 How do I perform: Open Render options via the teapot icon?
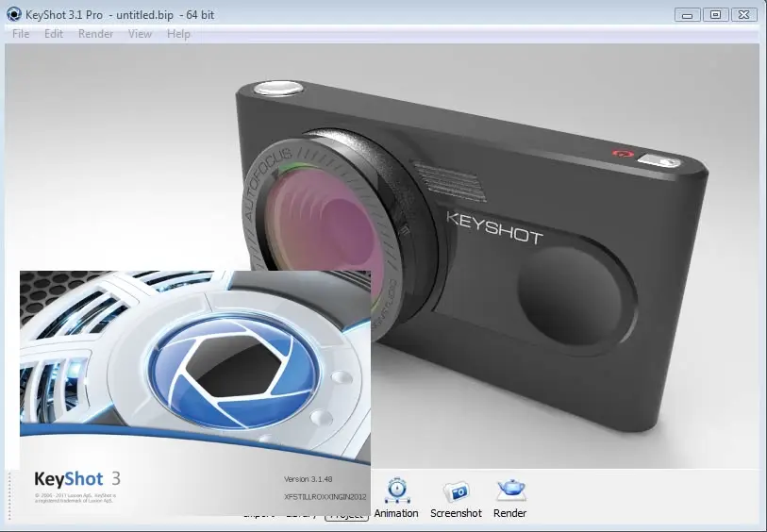point(510,498)
